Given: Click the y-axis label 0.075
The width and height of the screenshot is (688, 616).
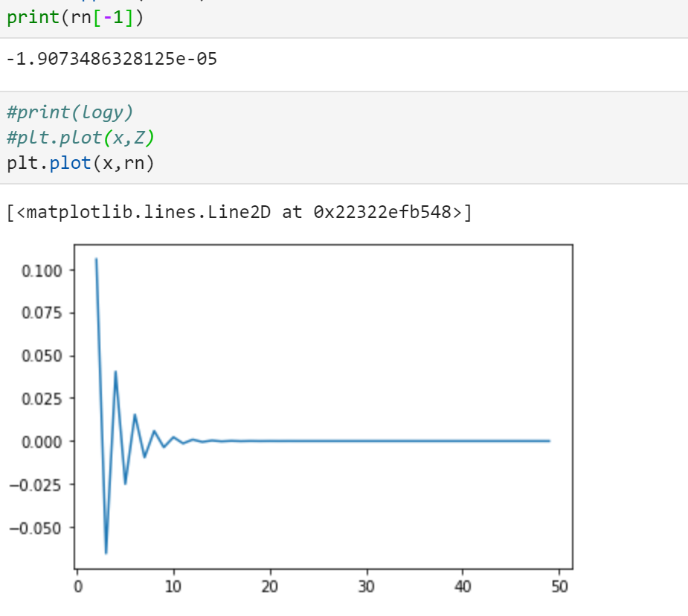Looking at the screenshot, I should [x=42, y=313].
